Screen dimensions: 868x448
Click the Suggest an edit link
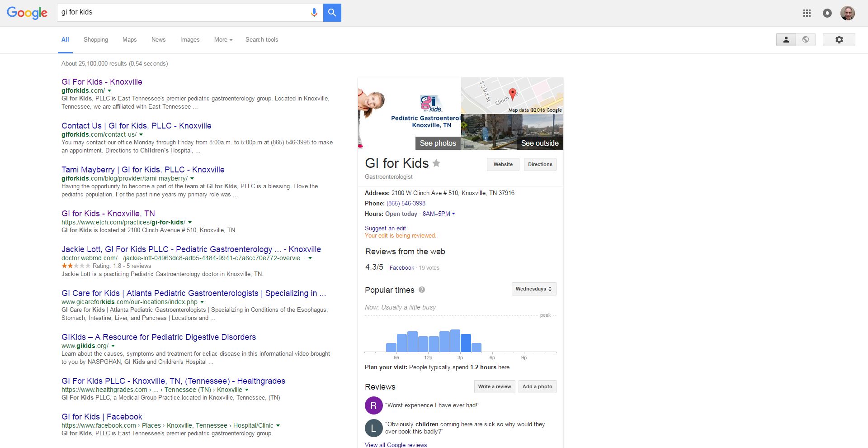(385, 229)
